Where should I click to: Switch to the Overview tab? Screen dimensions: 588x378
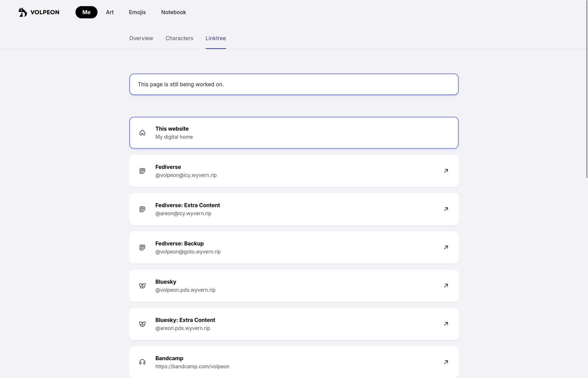141,38
